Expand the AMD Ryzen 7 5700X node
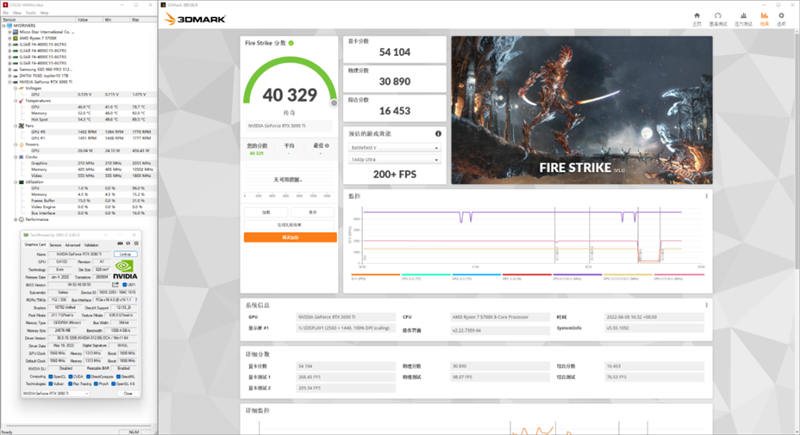Viewport: 800px width, 435px height. pos(10,38)
